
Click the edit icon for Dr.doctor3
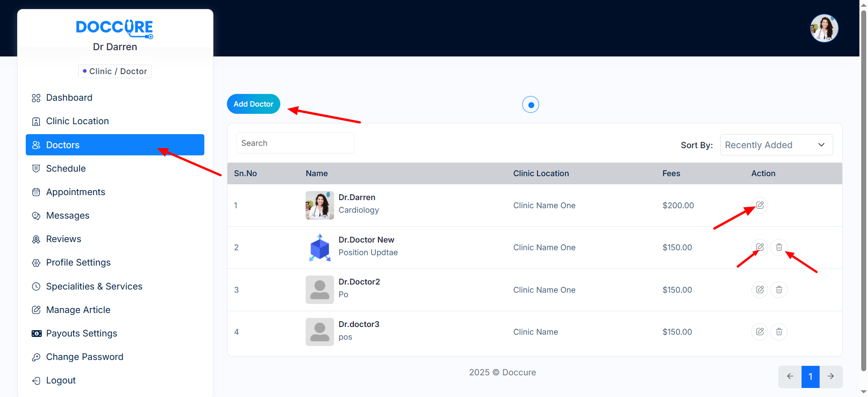tap(760, 332)
